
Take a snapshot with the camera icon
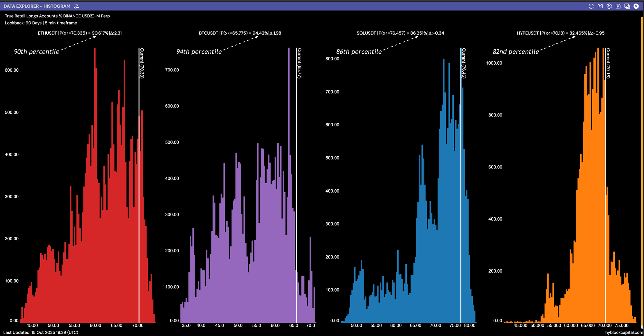pos(600,6)
